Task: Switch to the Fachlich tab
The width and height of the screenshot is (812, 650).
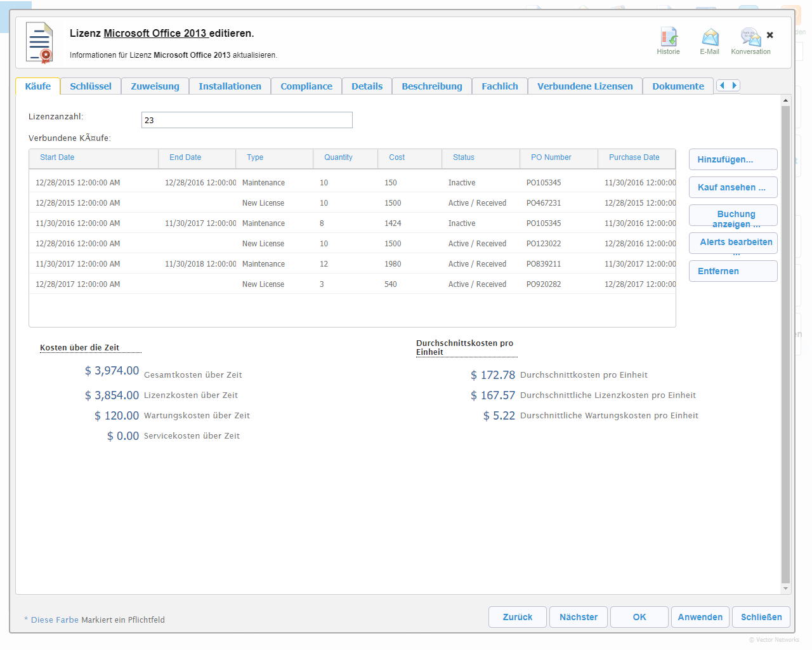Action: coord(500,86)
